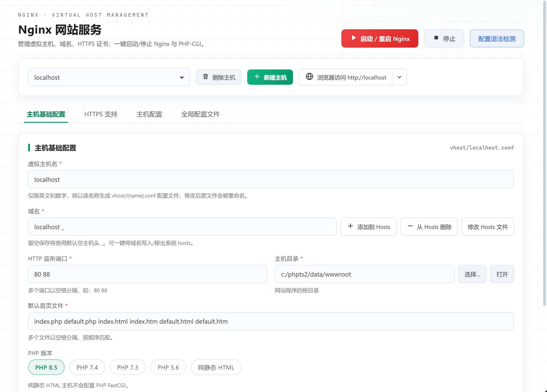
Task: Run the 配置语法检测 syntax check
Action: pos(497,39)
